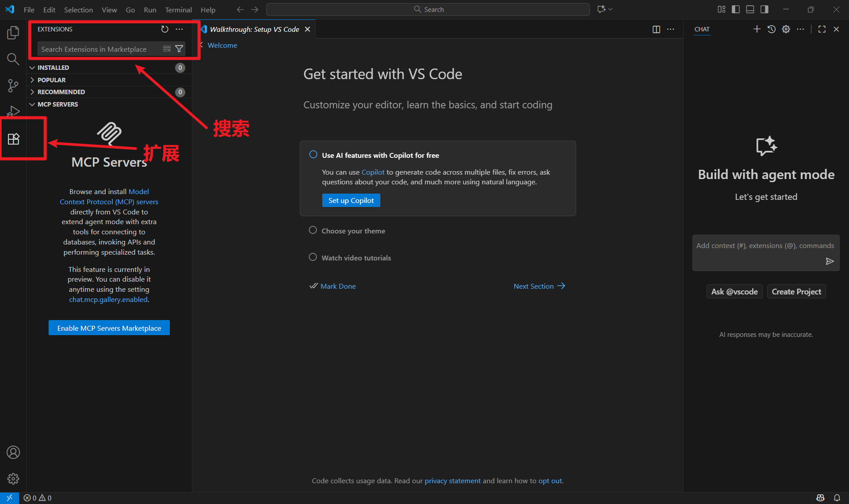Screen dimensions: 849x504
Task: Open the Selection menu
Action: [x=78, y=10]
